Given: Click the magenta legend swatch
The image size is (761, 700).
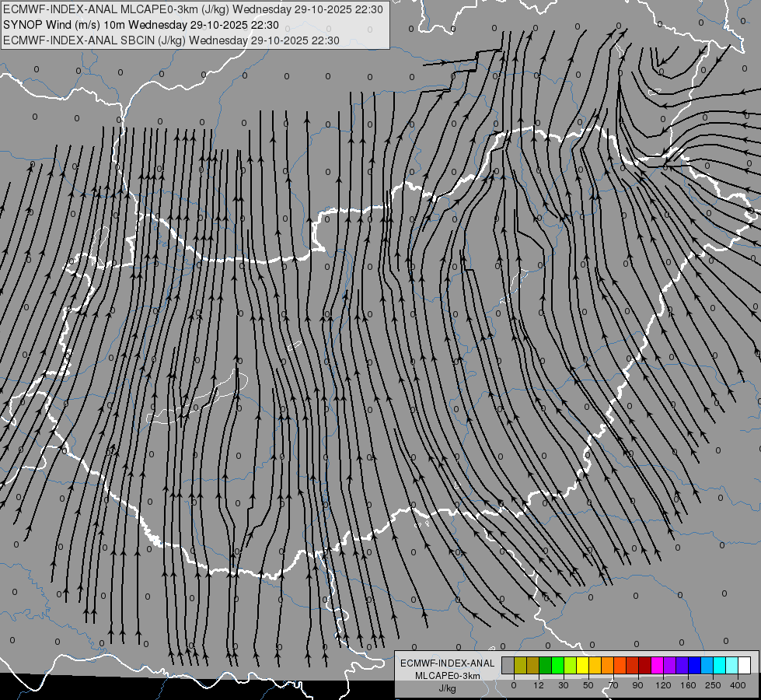Looking at the screenshot, I should 658,665.
